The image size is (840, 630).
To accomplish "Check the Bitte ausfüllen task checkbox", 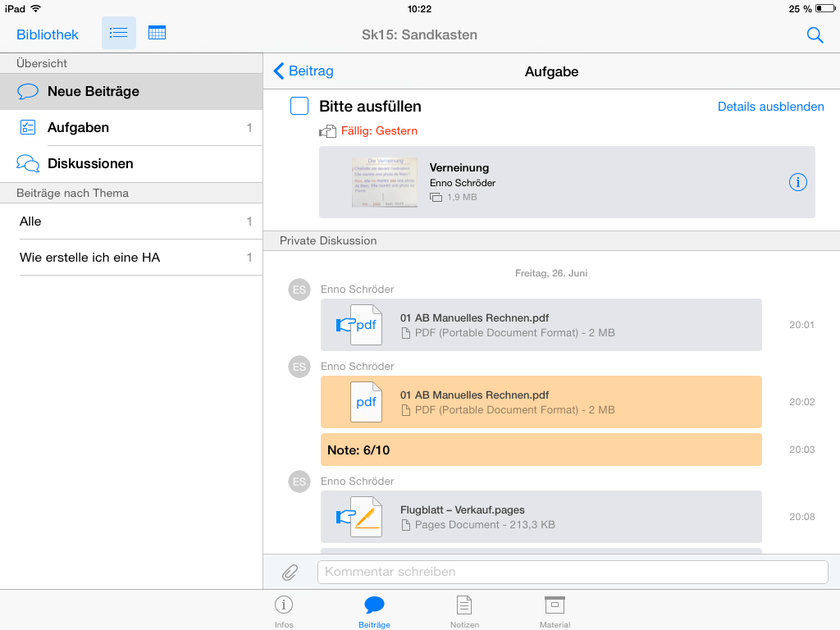I will coord(299,106).
